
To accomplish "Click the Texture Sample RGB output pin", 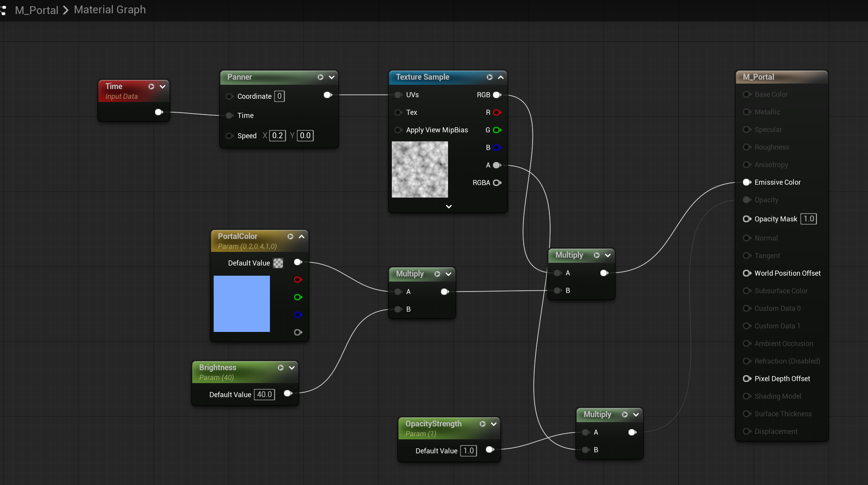I will (497, 95).
